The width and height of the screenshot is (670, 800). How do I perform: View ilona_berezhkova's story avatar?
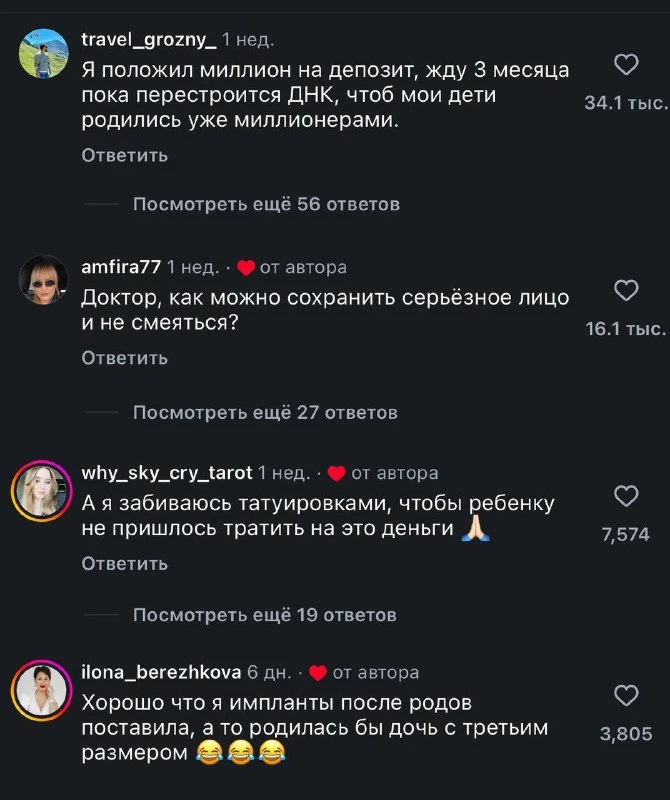pyautogui.click(x=42, y=688)
